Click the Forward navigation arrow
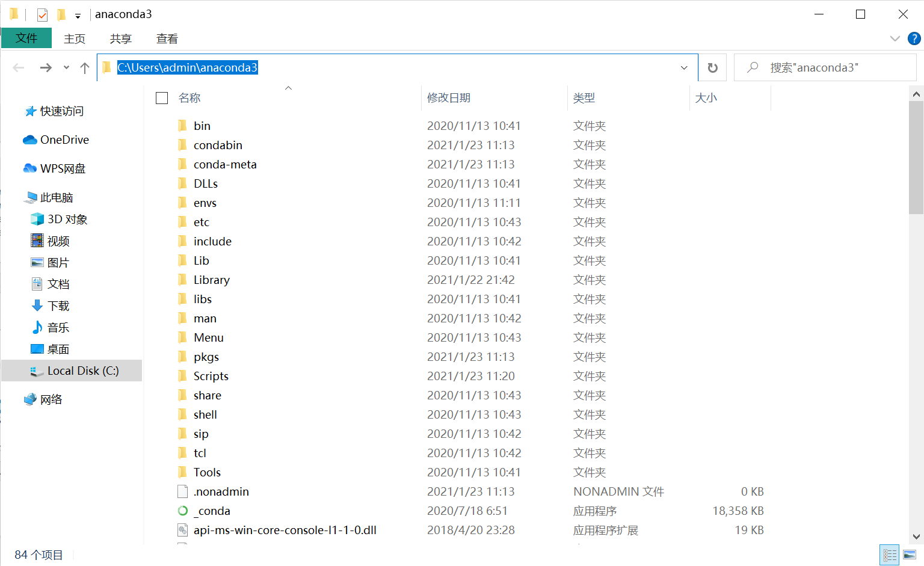The width and height of the screenshot is (924, 566). pos(46,67)
